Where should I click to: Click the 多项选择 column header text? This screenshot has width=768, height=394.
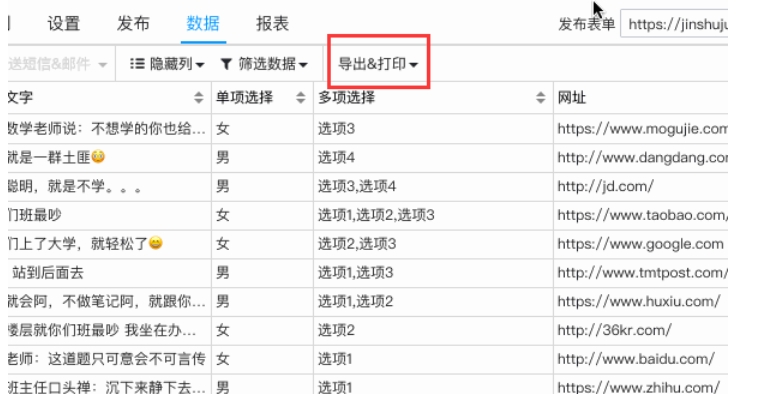[x=346, y=97]
